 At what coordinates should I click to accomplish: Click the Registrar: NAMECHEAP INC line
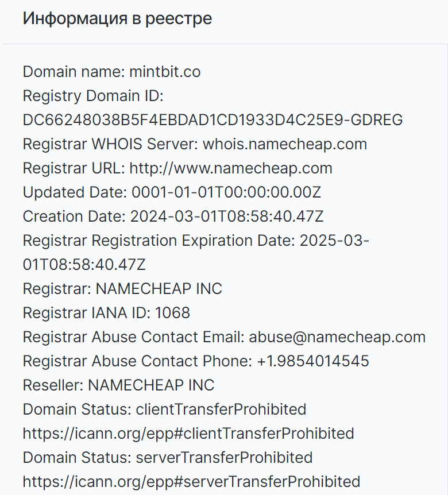(122, 289)
